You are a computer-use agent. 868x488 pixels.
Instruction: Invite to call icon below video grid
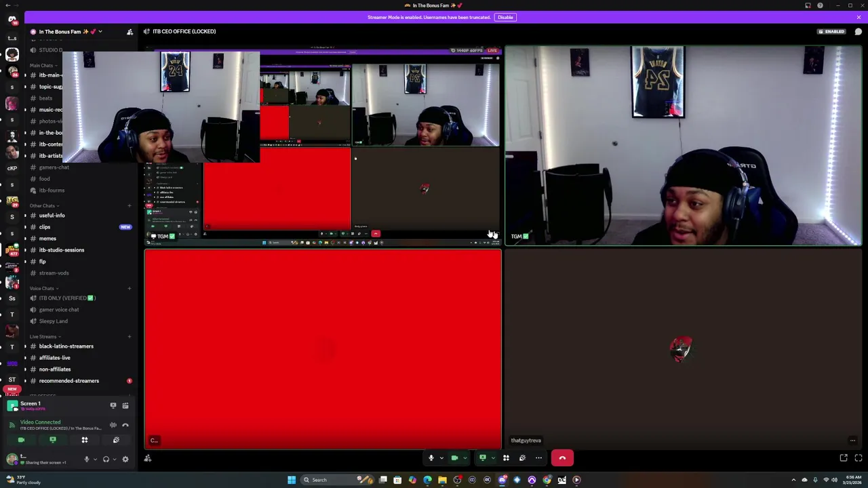(x=148, y=458)
